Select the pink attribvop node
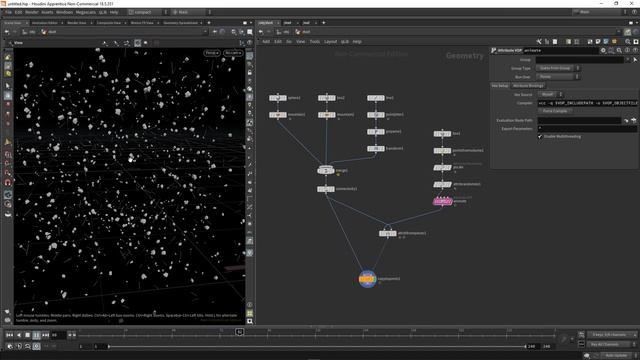640x360 pixels. [442, 201]
